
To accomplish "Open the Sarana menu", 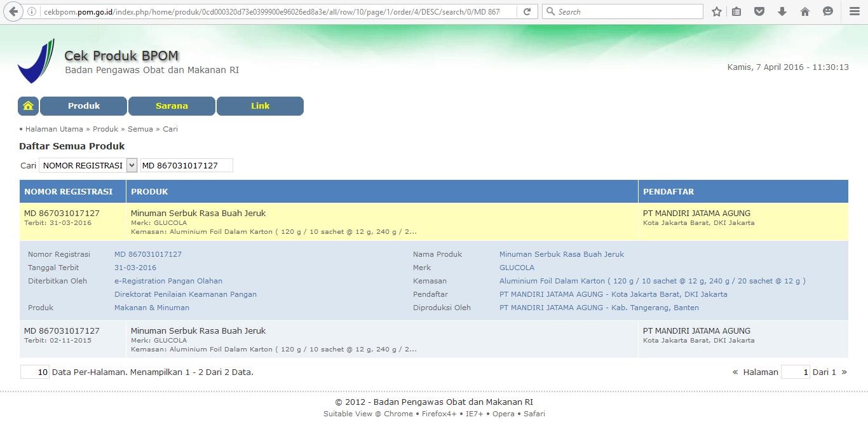I will pos(172,106).
